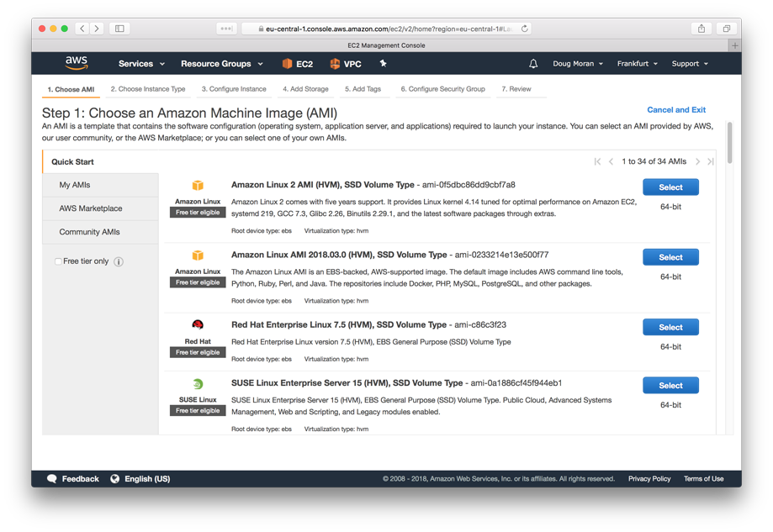Click the extensions ellipsis button
773x532 pixels.
(x=226, y=29)
